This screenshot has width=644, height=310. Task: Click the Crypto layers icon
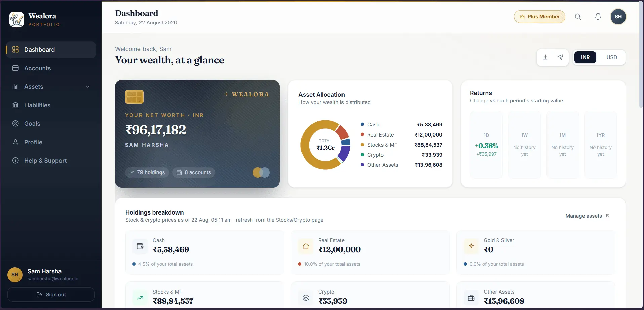tap(306, 298)
